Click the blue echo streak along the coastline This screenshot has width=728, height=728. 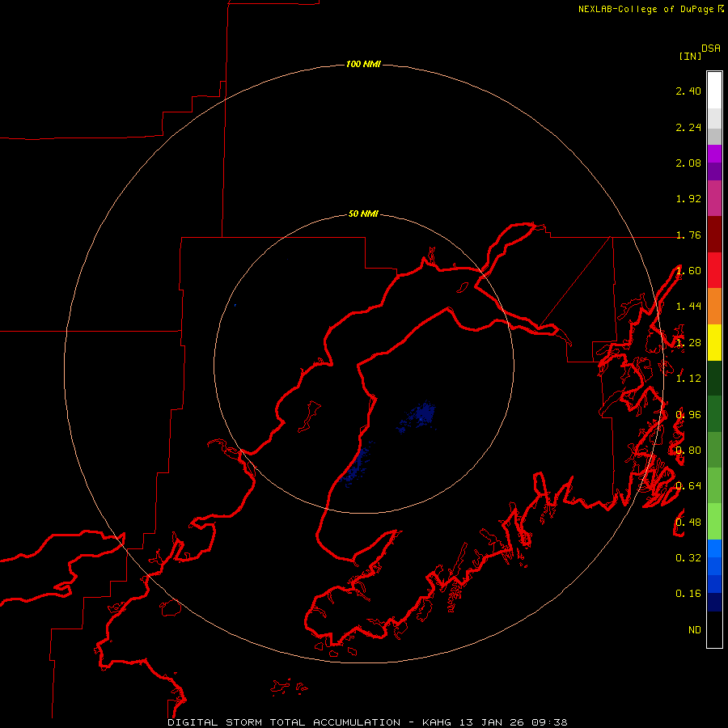tap(356, 464)
